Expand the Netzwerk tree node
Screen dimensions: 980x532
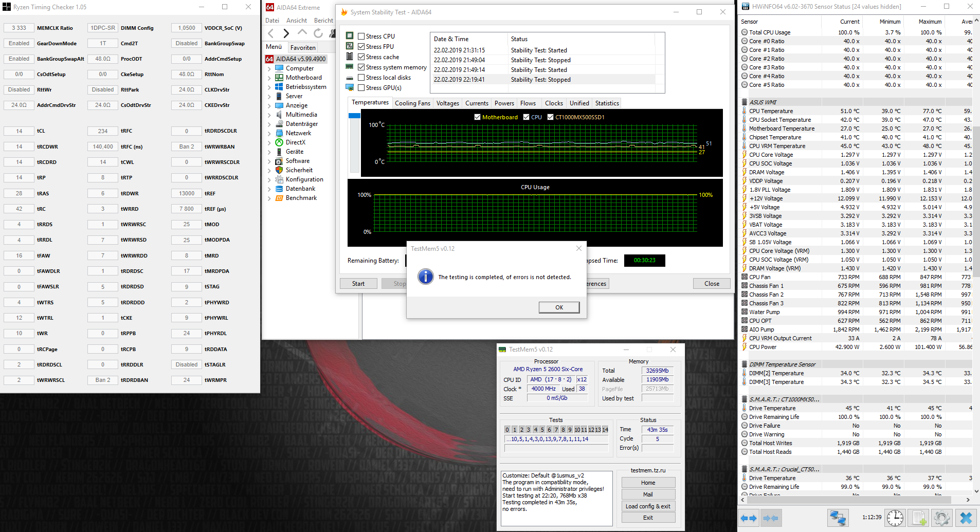269,133
